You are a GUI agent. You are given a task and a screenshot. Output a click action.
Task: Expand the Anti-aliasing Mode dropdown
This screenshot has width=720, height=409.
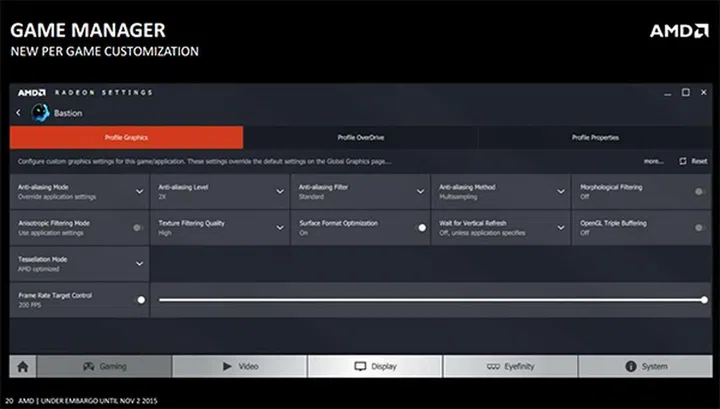click(x=140, y=191)
